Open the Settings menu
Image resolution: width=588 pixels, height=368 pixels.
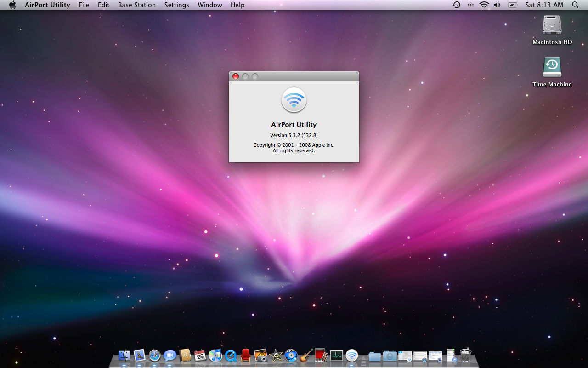tap(177, 5)
